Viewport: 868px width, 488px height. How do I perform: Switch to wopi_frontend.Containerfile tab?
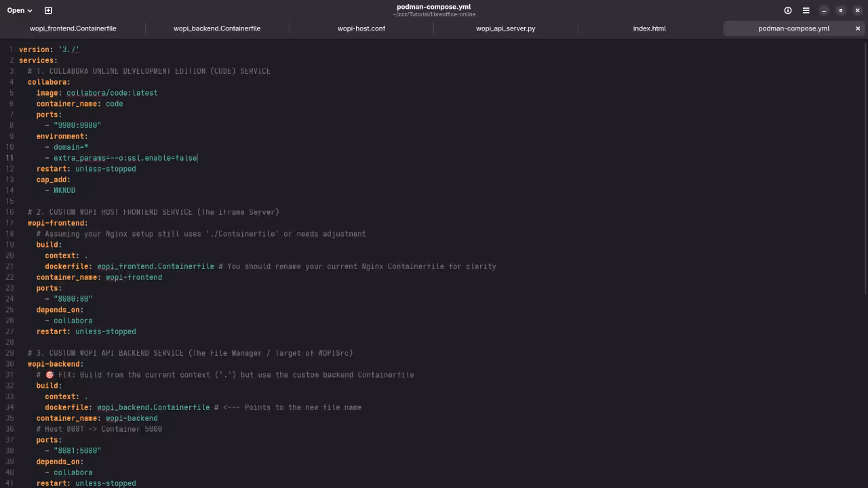tap(73, 28)
